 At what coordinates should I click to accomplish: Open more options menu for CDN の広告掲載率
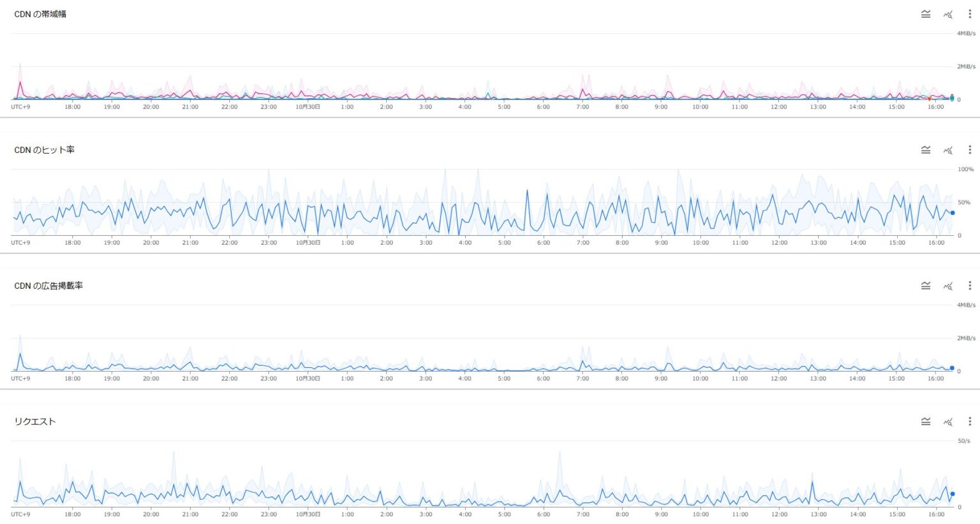[970, 286]
